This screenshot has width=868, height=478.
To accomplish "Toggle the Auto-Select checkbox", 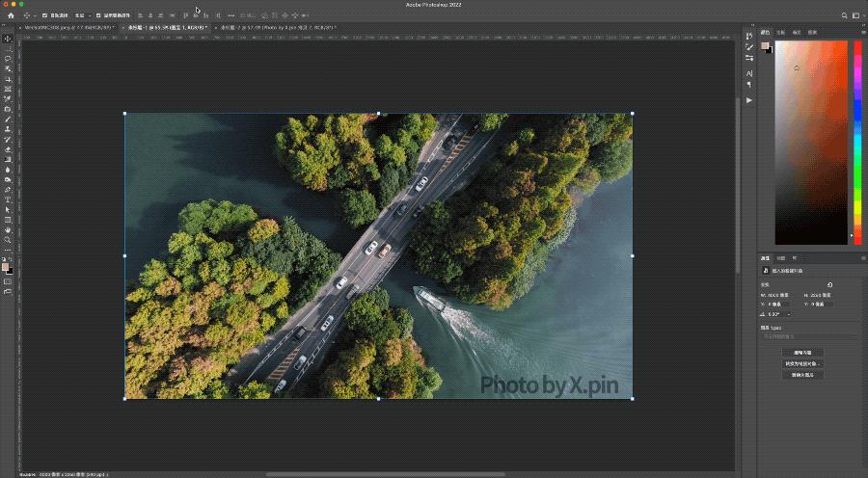I will (45, 15).
